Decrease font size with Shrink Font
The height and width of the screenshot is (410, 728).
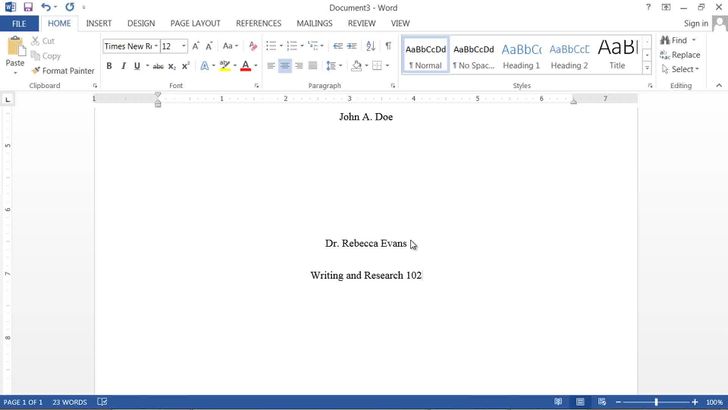point(209,46)
